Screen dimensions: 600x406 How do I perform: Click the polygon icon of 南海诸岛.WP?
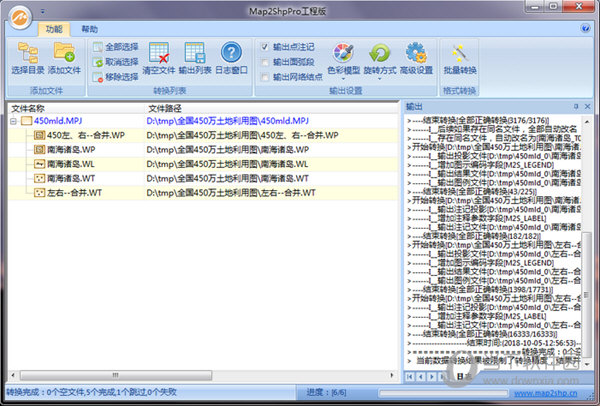pyautogui.click(x=39, y=150)
